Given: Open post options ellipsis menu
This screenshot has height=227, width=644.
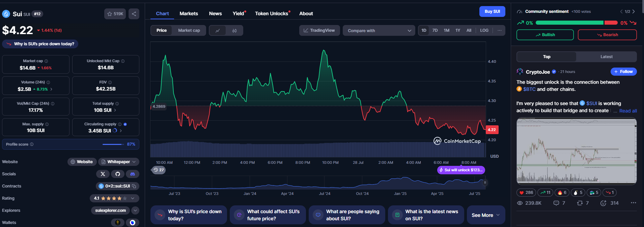Looking at the screenshot, I should (634, 203).
